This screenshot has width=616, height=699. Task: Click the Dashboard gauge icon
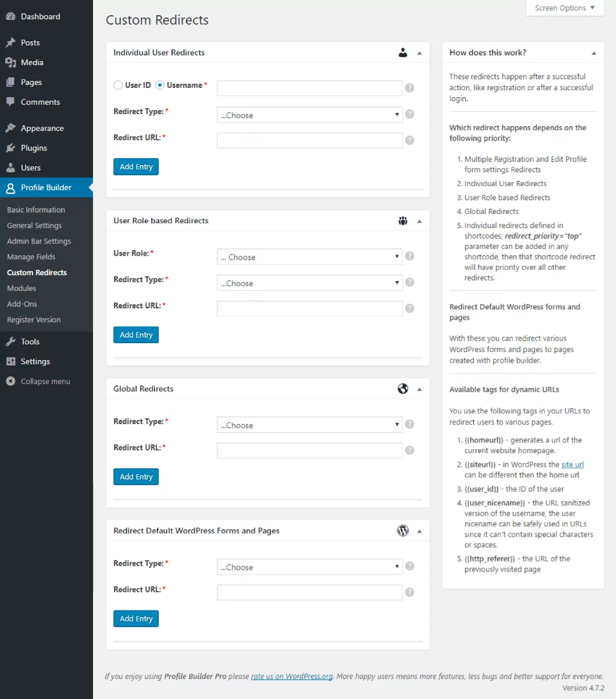click(x=10, y=16)
